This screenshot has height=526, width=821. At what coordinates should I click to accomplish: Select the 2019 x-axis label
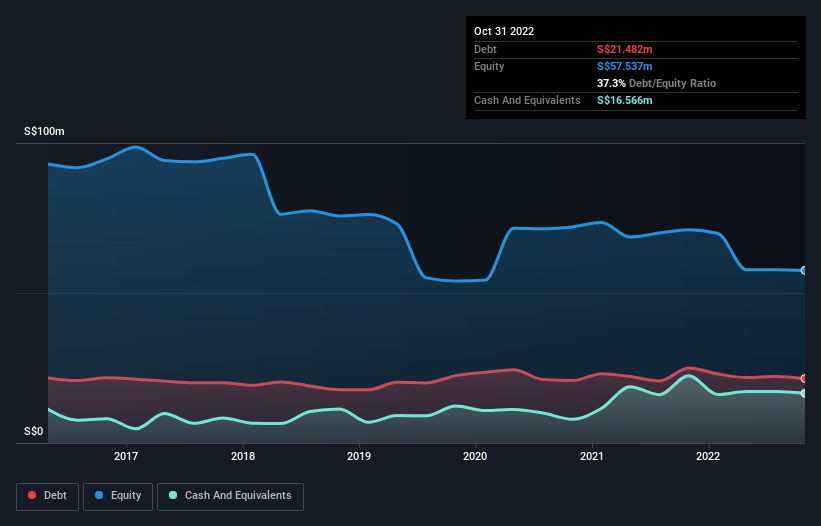point(359,456)
